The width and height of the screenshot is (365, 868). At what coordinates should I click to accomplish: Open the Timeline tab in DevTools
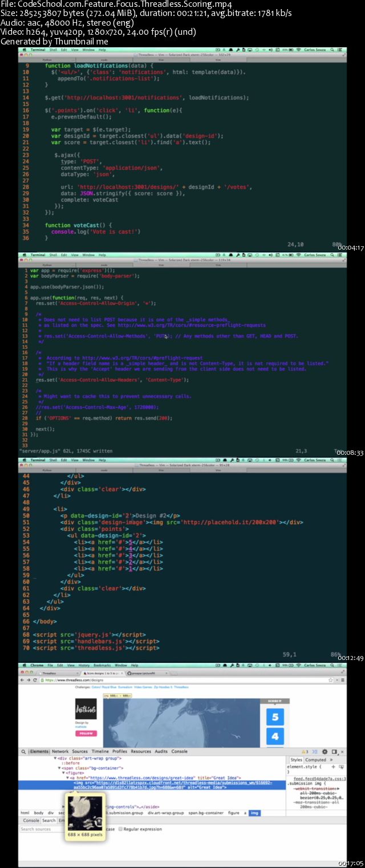pos(100,752)
